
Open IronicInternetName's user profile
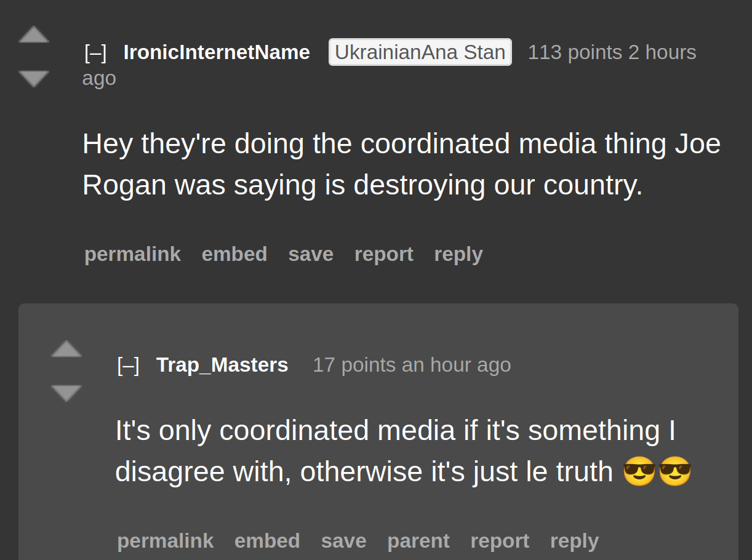click(217, 52)
